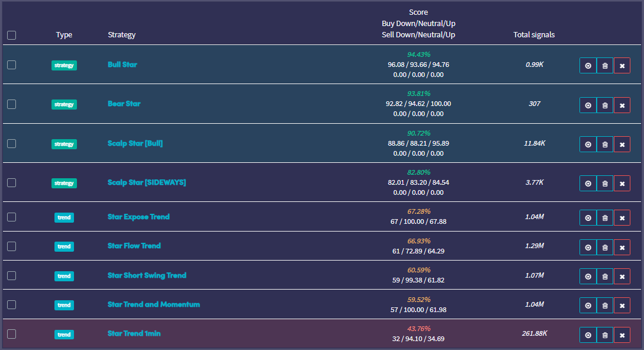Open the Scalp Star [Bull] strategy link
Viewport: 644px width, 350px height.
point(135,143)
